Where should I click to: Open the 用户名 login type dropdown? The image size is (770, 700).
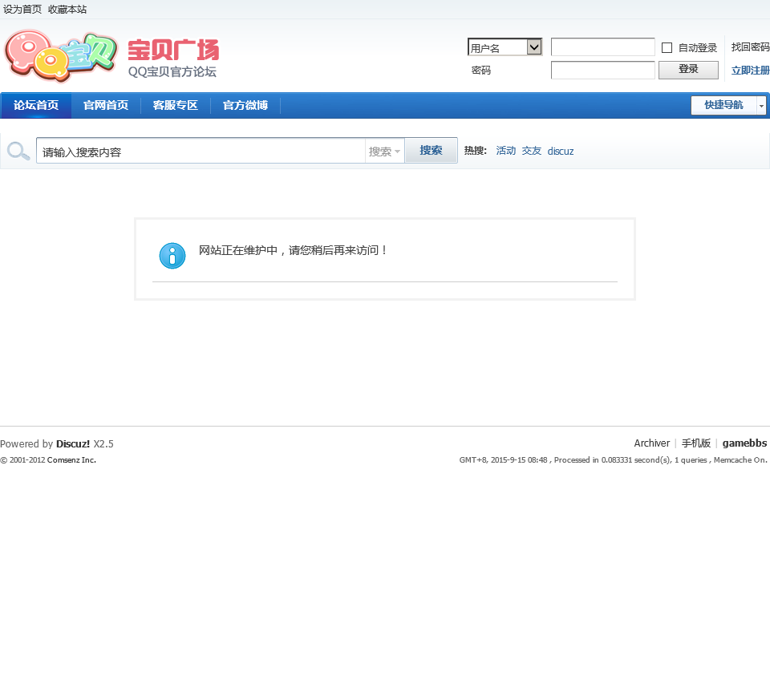coord(505,47)
